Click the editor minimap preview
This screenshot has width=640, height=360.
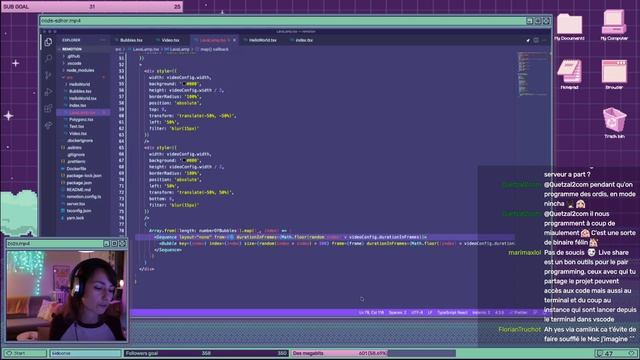(x=533, y=74)
